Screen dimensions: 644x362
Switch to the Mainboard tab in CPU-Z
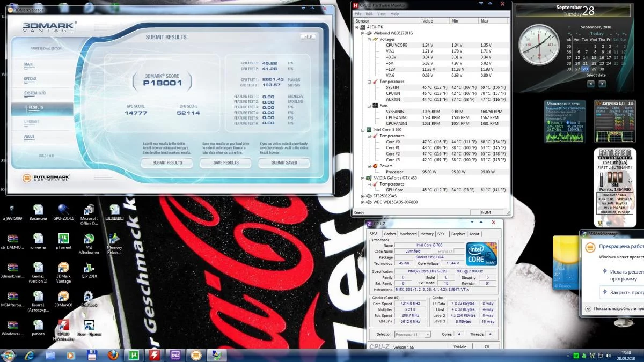(x=408, y=234)
